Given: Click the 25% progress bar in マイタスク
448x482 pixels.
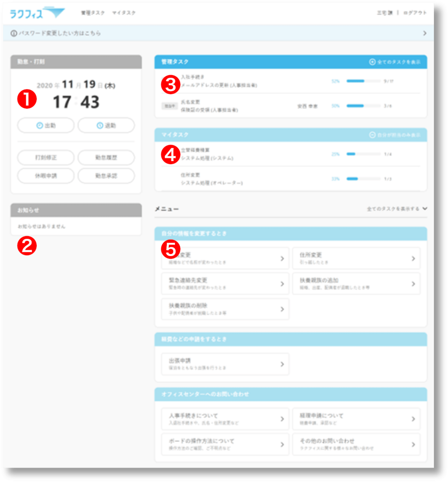Looking at the screenshot, I should pos(363,154).
